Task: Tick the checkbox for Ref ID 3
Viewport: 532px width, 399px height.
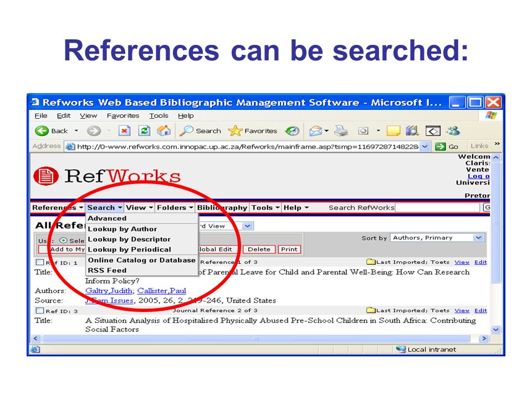Action: click(40, 310)
